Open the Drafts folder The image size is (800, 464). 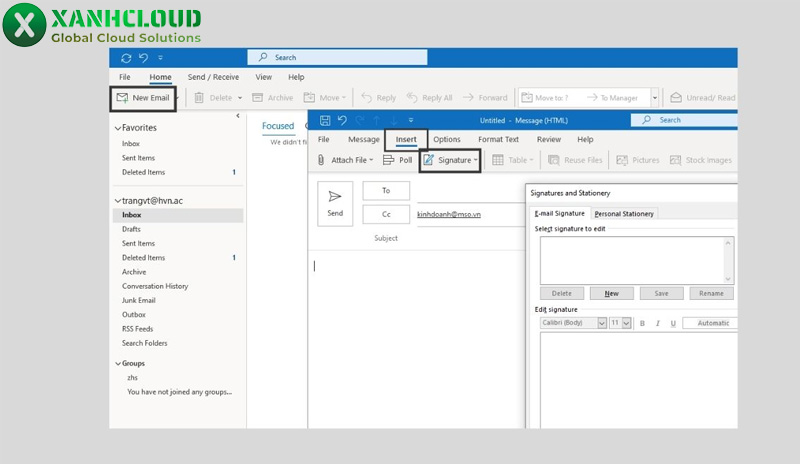point(131,229)
